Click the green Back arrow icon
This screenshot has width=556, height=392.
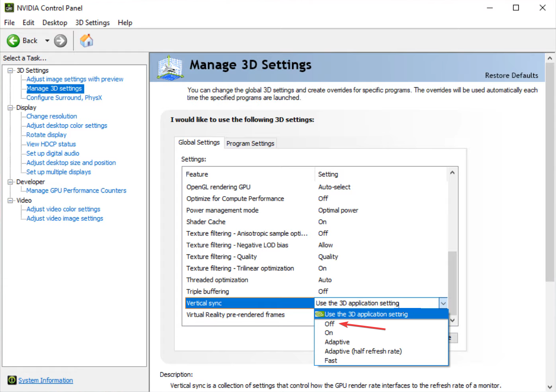coord(13,41)
